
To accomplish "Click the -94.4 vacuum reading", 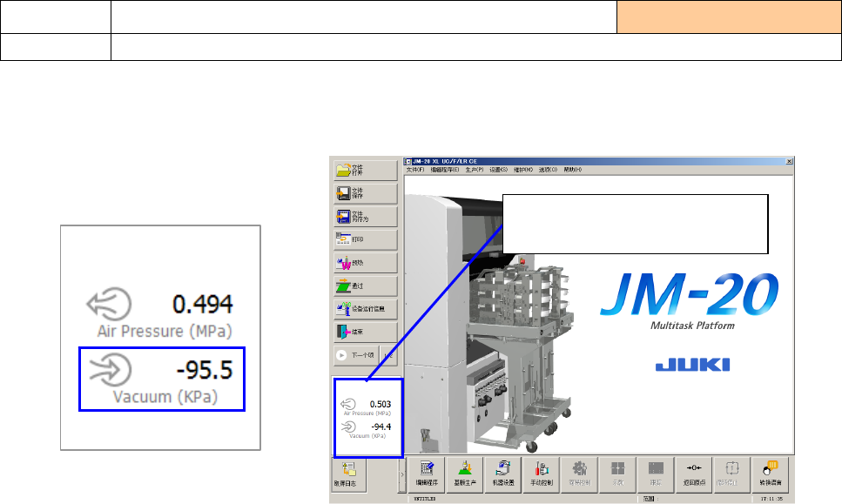I will coord(381,427).
